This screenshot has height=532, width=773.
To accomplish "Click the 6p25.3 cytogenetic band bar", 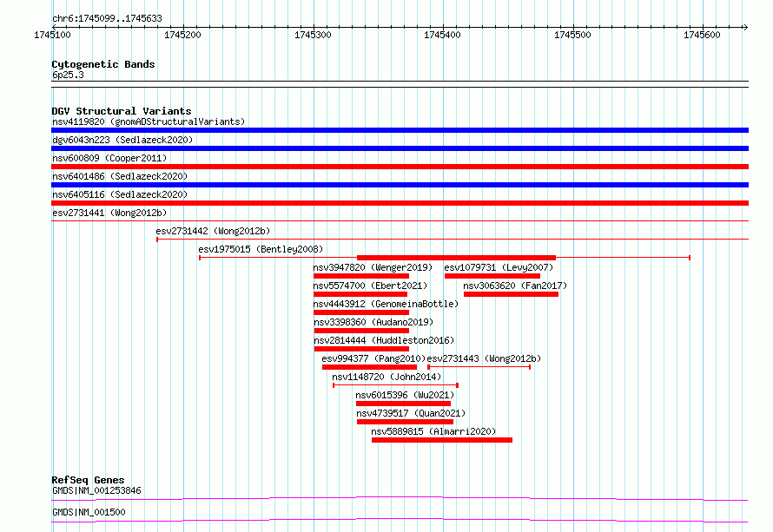I will 400,84.
